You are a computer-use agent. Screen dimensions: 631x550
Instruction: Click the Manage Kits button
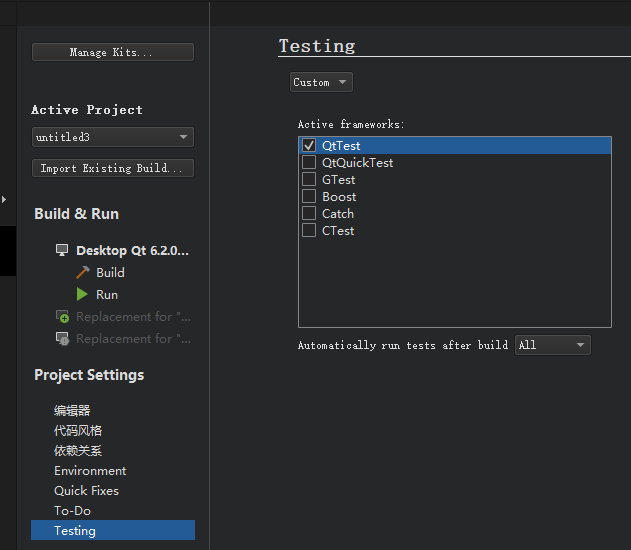coord(113,52)
